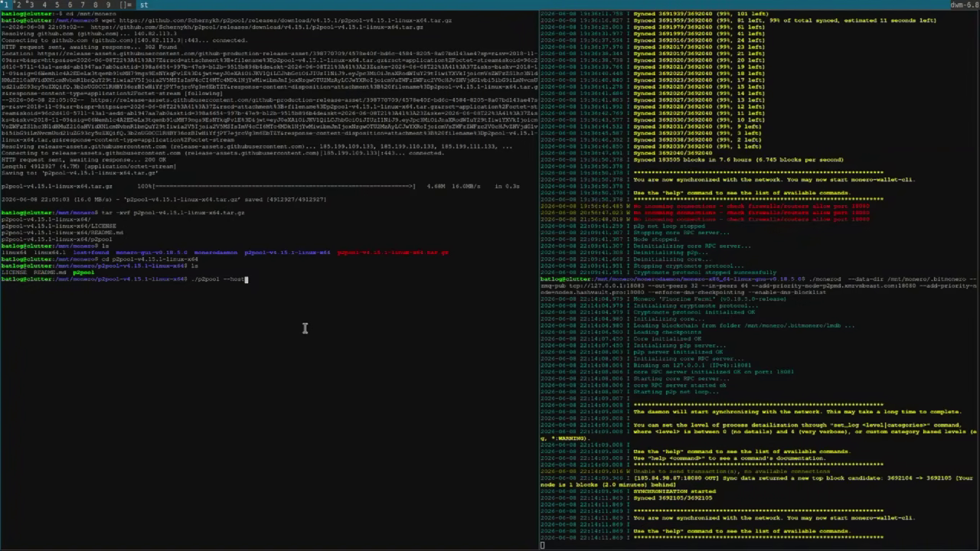The height and width of the screenshot is (551, 980).
Task: Click 'Synced 183505 blocks in 7.6 hours' line
Action: tap(691, 160)
